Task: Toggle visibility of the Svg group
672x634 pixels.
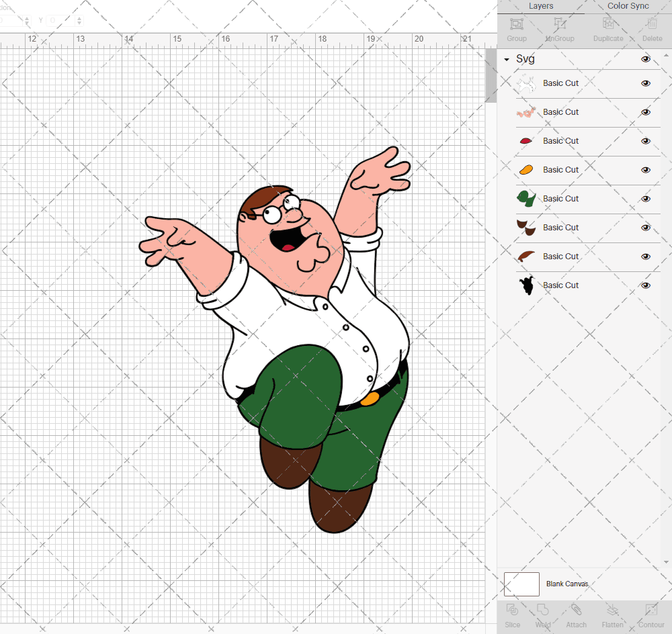Action: (645, 59)
